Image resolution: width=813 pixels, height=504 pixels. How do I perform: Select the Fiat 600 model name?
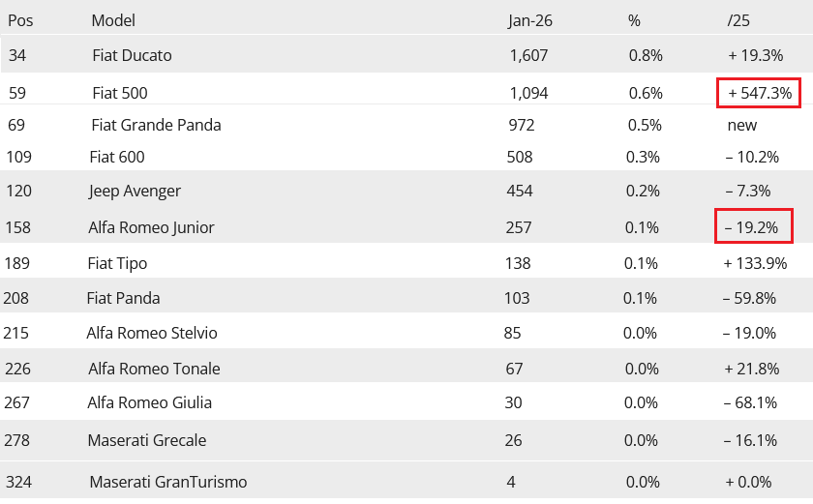coord(117,157)
